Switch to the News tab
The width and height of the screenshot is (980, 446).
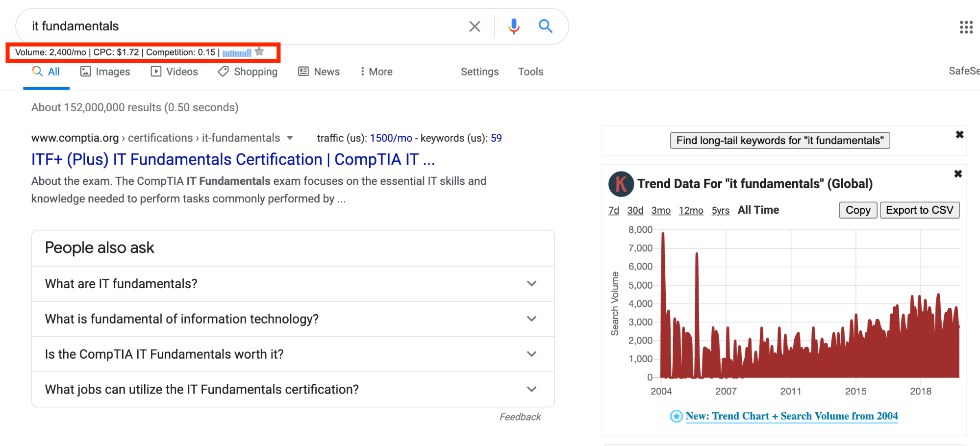coord(319,72)
